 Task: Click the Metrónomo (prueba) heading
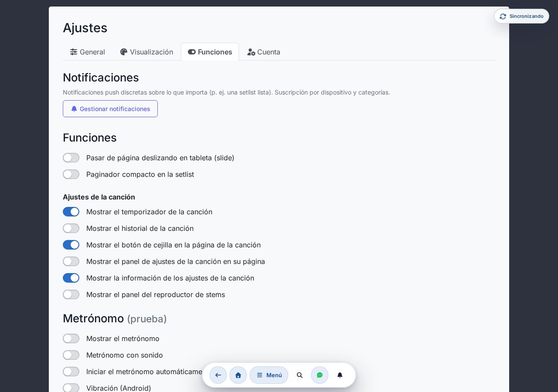point(115,318)
